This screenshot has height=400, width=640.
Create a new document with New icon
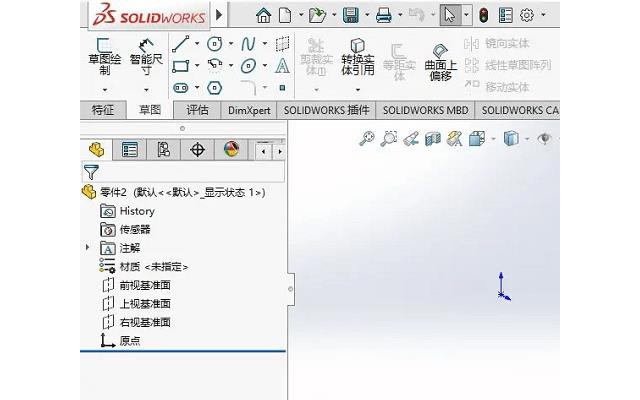[285, 16]
